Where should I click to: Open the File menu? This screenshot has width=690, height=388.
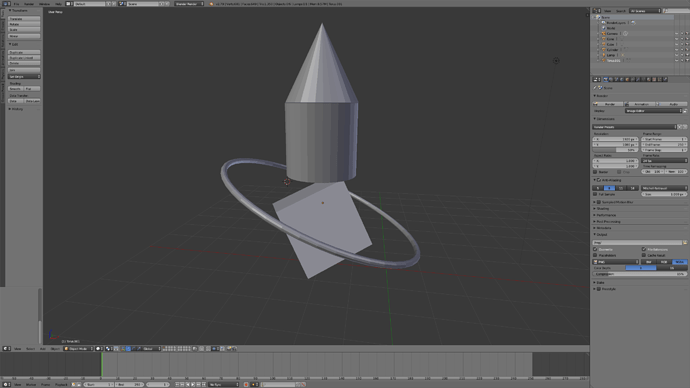pyautogui.click(x=16, y=4)
